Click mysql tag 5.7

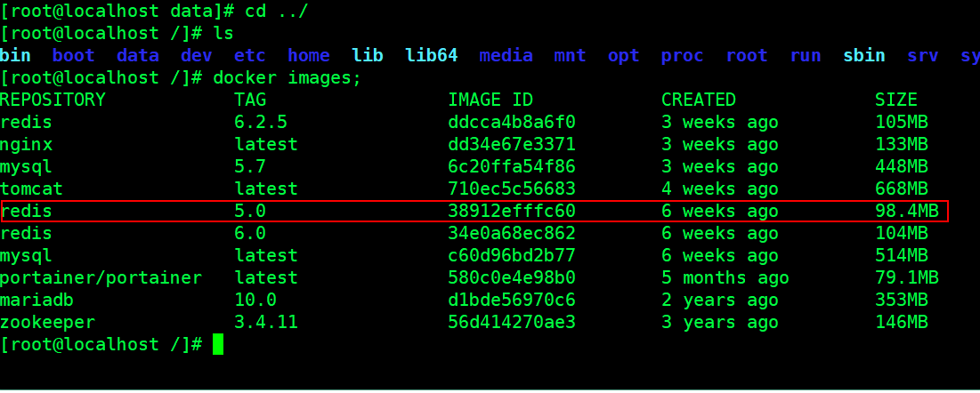coord(251,167)
